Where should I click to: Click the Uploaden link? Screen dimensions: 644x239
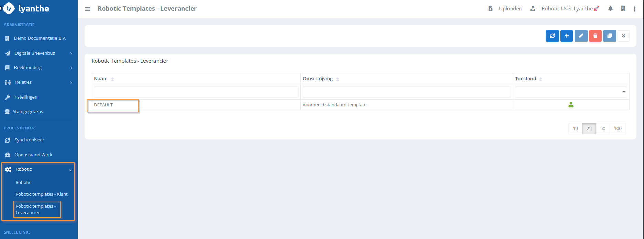click(510, 9)
